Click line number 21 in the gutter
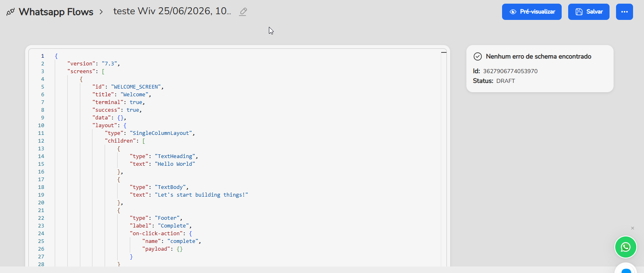644x273 pixels. pos(41,210)
